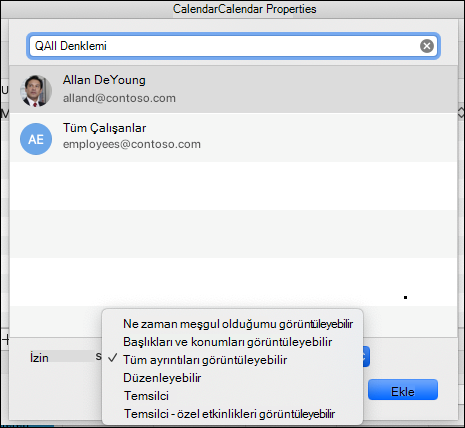Click the blue Ekle button
Viewport: 465px width, 428px height.
(x=403, y=390)
